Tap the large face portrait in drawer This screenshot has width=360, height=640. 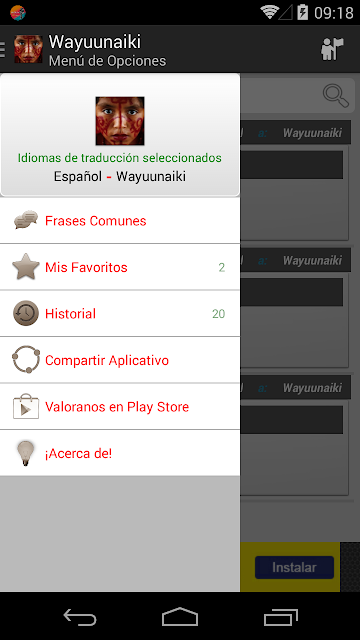(120, 121)
